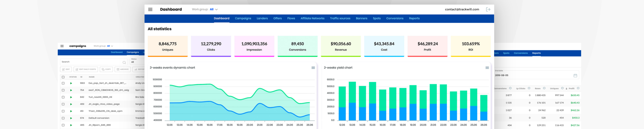Click play status icon for campaign 842
The width and height of the screenshot is (644, 129).
(71, 97)
